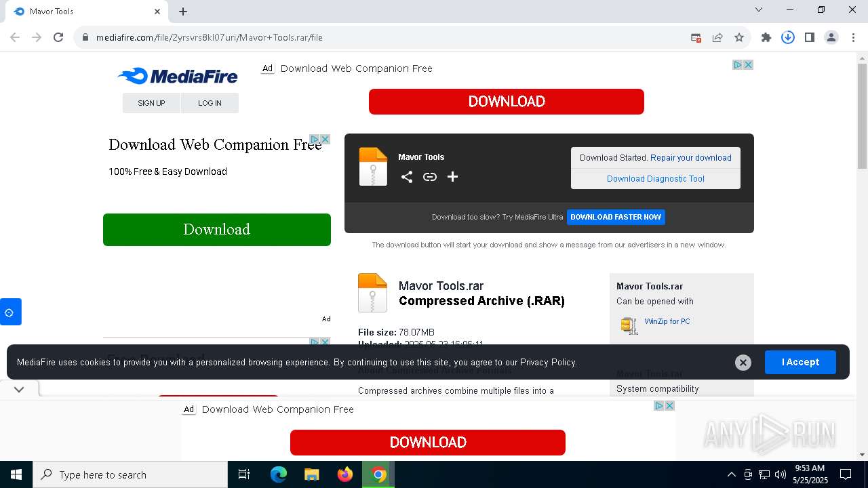Click the large RAR file icon
Screen dimensions: 868x488
372,293
